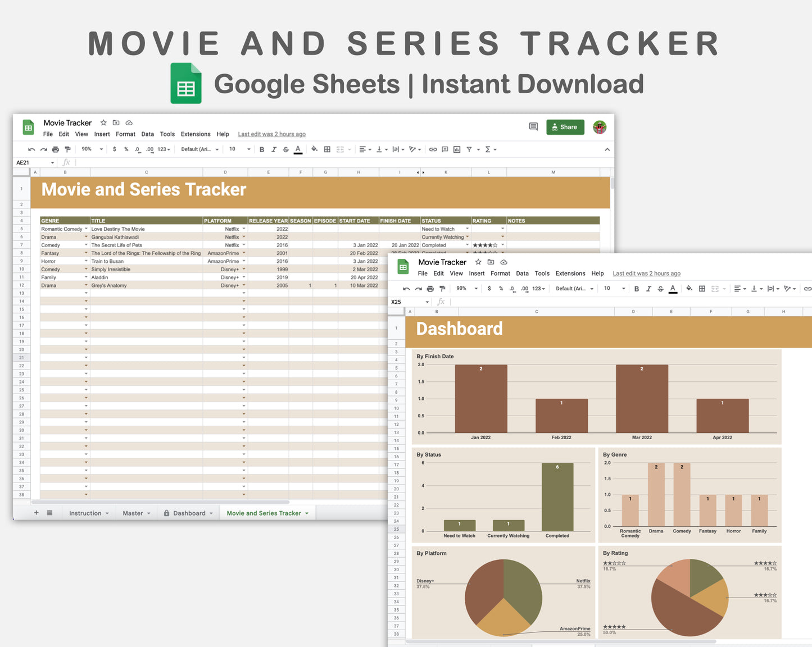Click the insert chart toolbar icon

pos(457,149)
